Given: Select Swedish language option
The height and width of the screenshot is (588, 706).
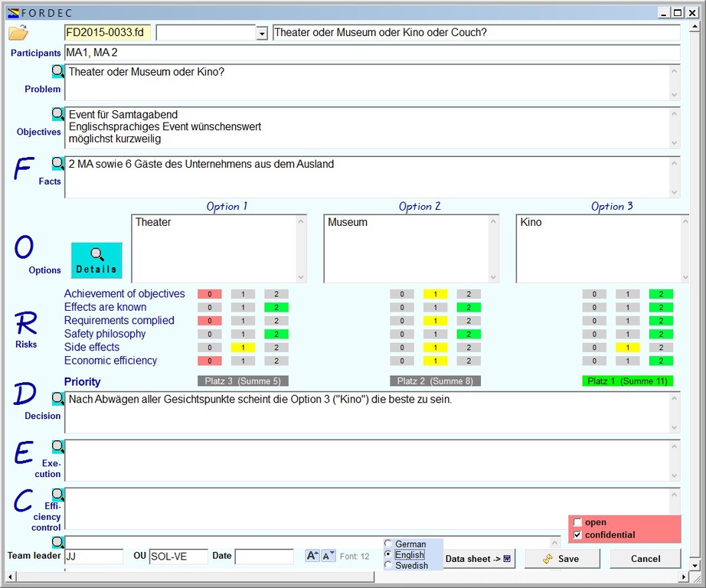Looking at the screenshot, I should (388, 565).
